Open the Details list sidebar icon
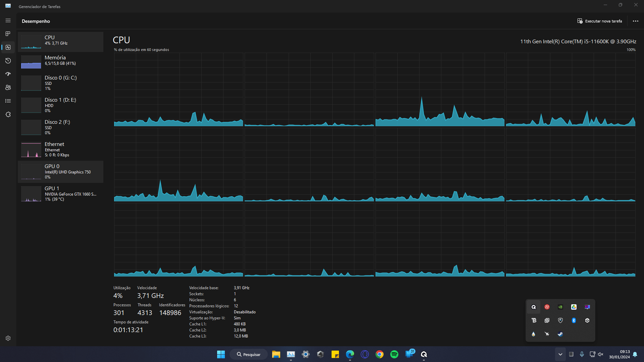Viewport: 644px width, 362px height. coord(8,101)
